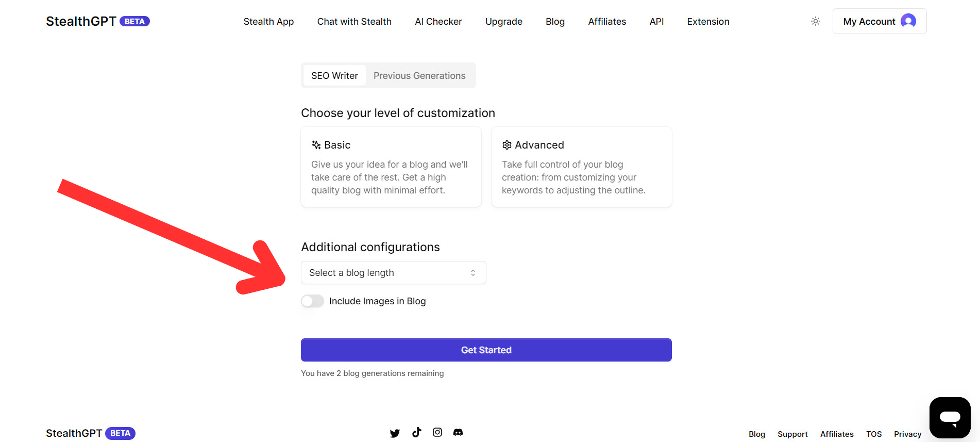Viewport: 980px width, 442px height.
Task: Switch to the Previous Generations tab
Action: coord(419,76)
